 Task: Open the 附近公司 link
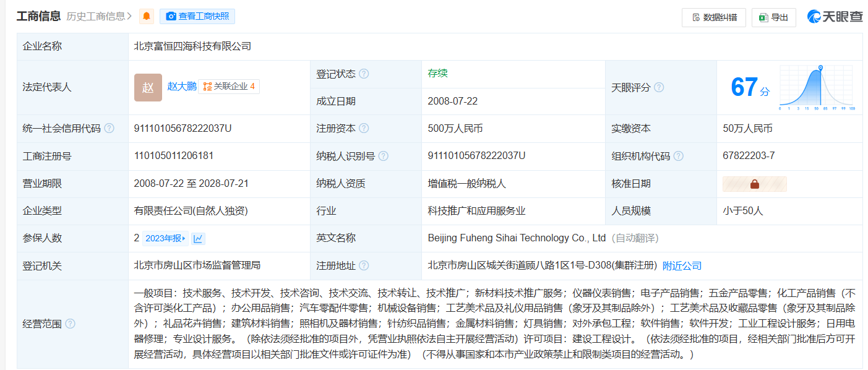click(x=682, y=265)
